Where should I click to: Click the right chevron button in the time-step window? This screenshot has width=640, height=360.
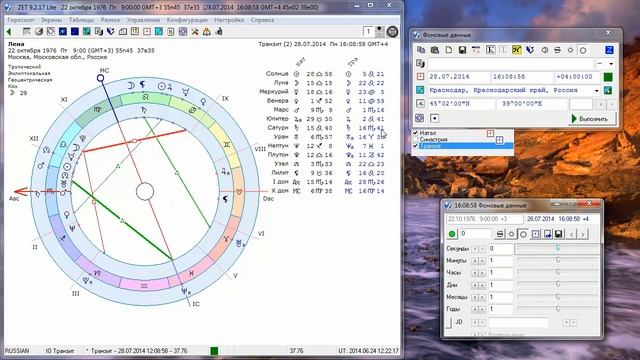click(583, 234)
